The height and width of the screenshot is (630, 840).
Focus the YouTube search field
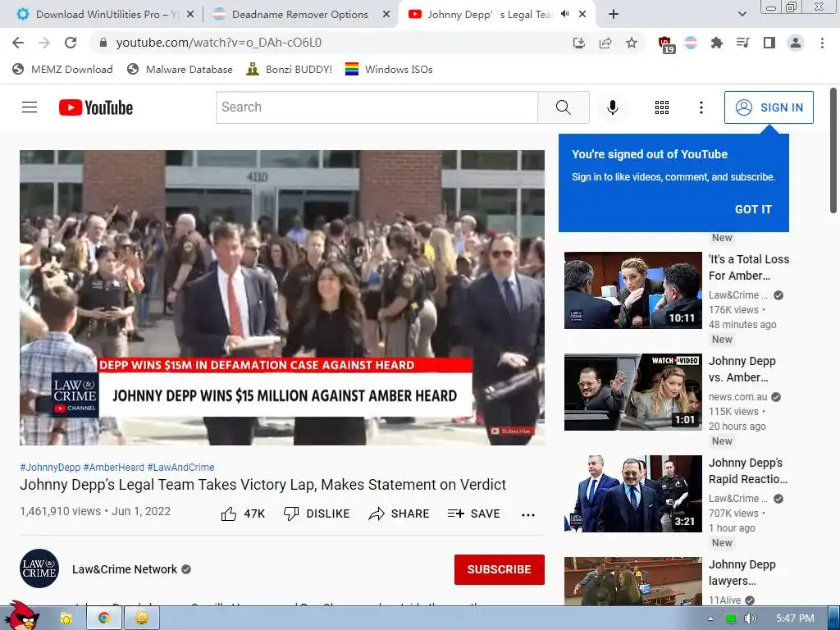(x=377, y=107)
